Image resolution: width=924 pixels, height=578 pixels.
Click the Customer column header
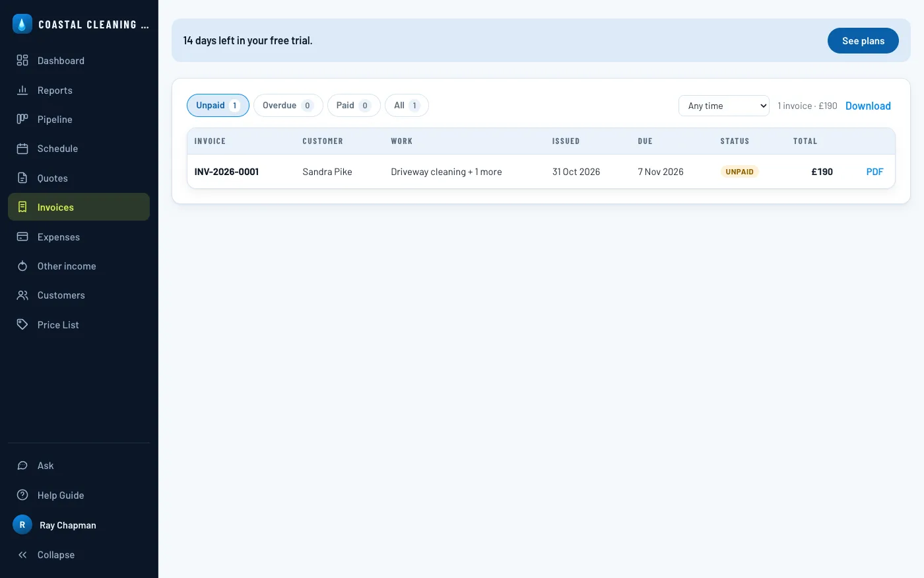coord(323,141)
